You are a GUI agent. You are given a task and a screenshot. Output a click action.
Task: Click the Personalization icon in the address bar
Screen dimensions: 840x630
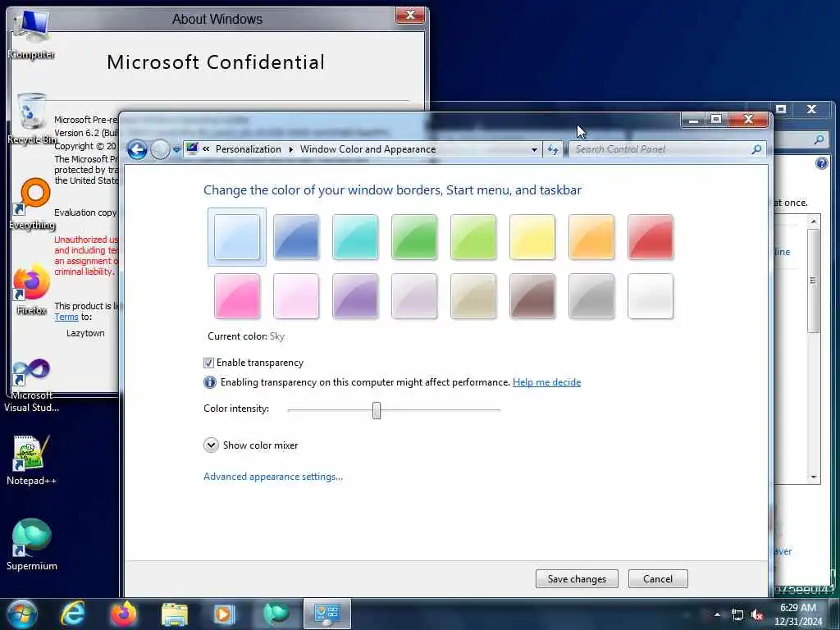coord(191,149)
